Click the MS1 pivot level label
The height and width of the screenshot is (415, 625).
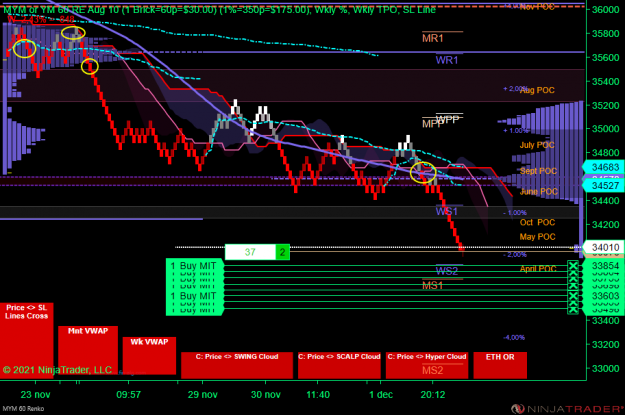click(432, 285)
